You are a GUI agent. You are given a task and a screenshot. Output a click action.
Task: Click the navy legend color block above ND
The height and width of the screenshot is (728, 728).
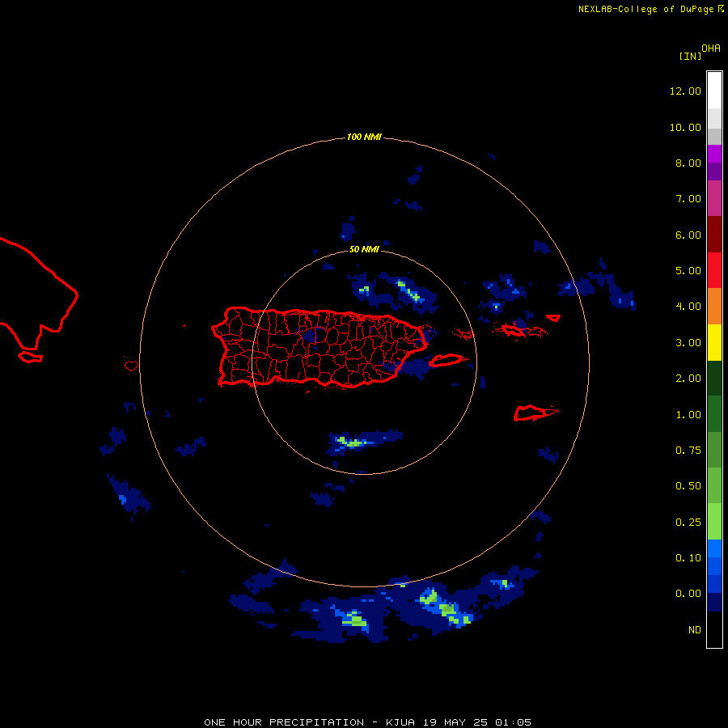(714, 603)
